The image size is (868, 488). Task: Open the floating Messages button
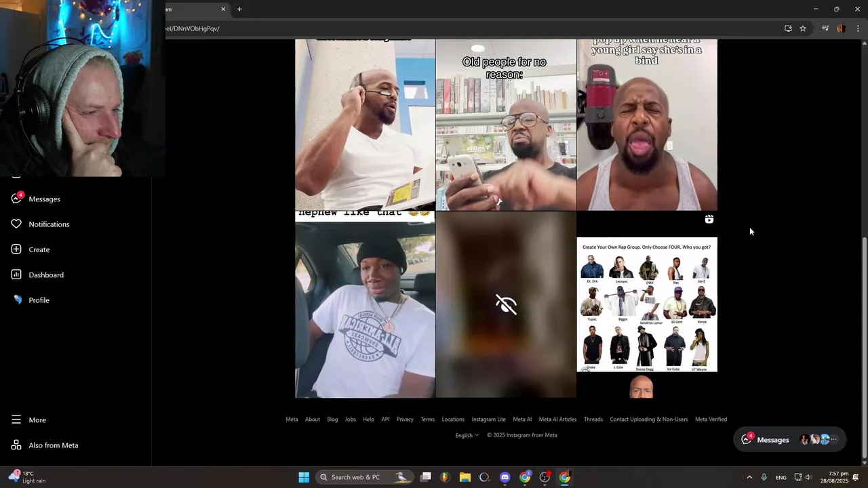click(x=790, y=439)
